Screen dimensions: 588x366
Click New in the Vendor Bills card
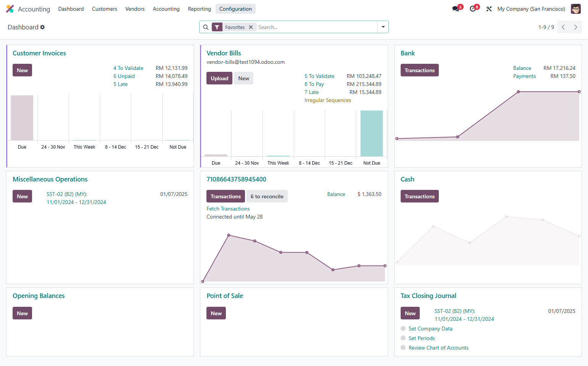click(243, 78)
